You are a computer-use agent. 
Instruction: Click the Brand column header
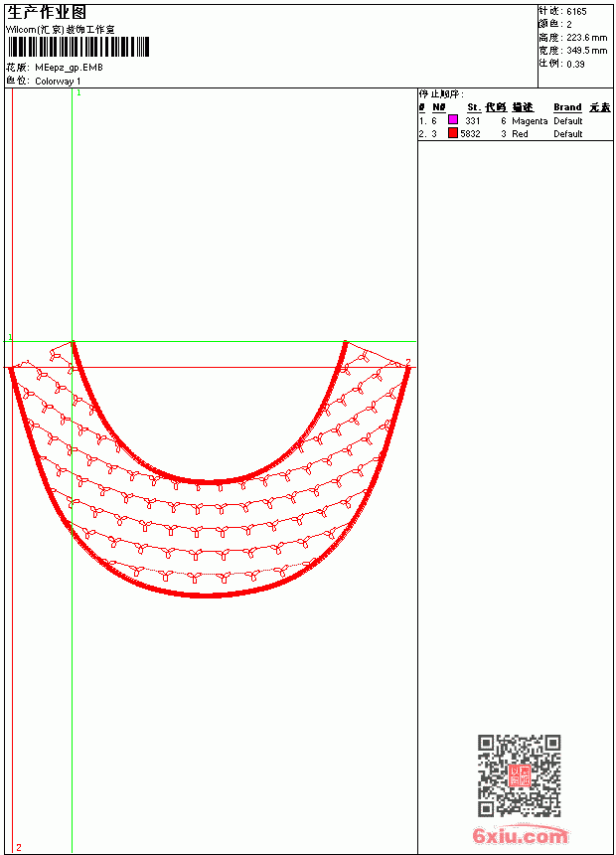pyautogui.click(x=567, y=107)
